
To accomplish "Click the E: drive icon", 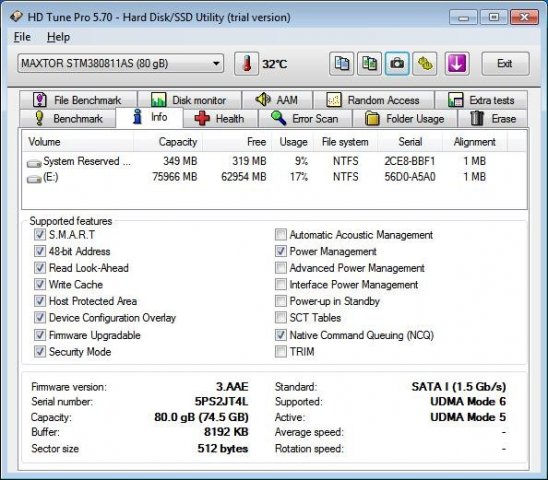I will (34, 179).
